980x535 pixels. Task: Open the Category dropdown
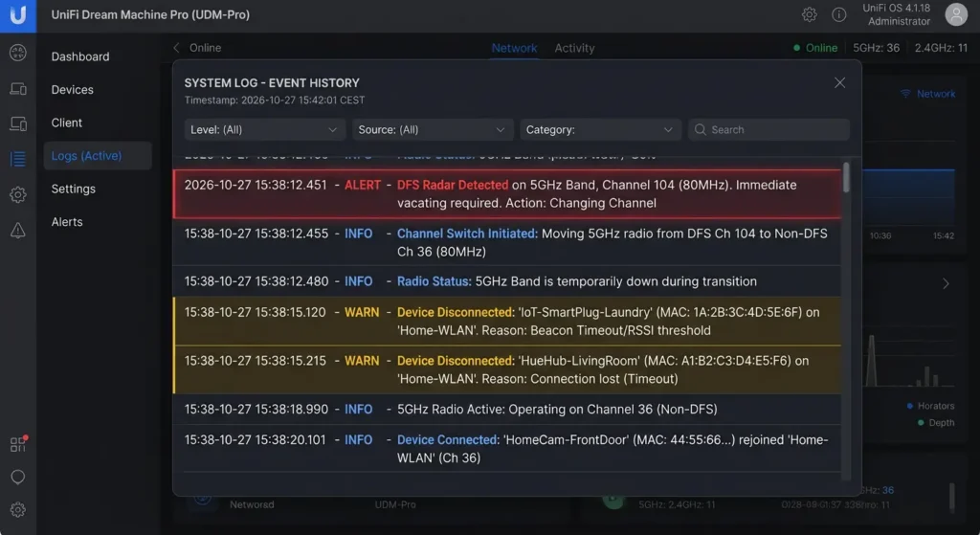click(x=600, y=129)
